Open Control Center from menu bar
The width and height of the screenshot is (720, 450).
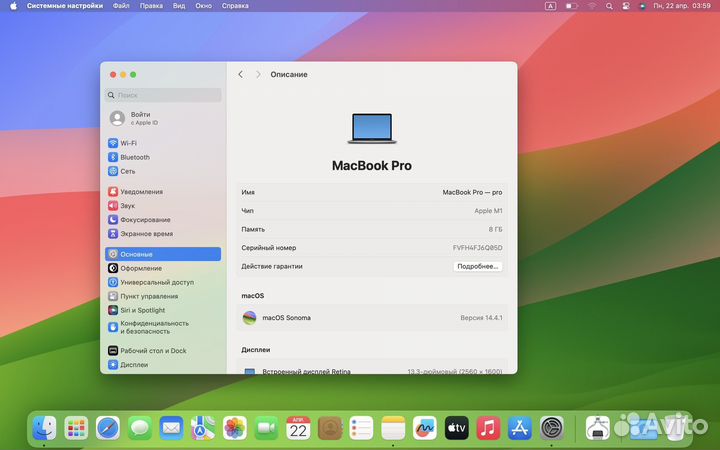coord(625,6)
